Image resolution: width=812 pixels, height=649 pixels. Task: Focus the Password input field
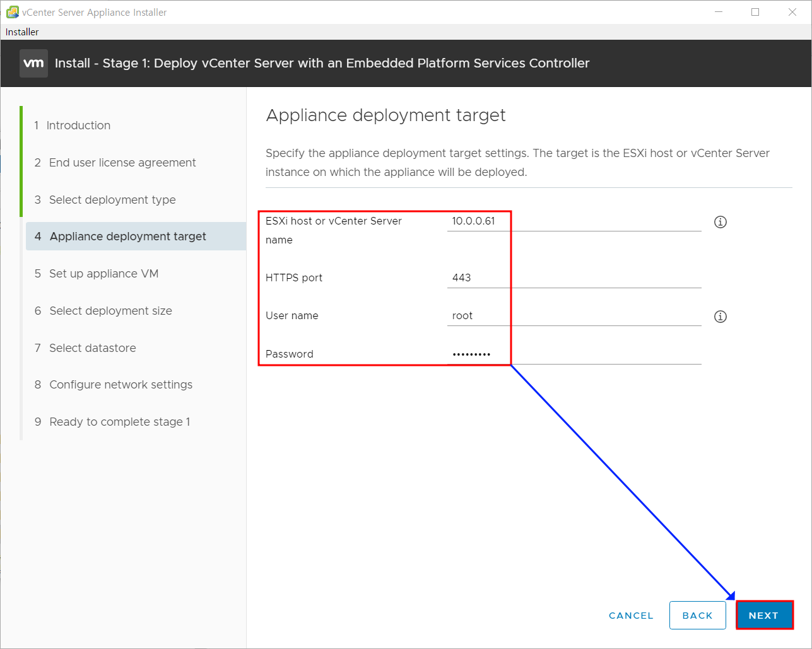coord(574,354)
